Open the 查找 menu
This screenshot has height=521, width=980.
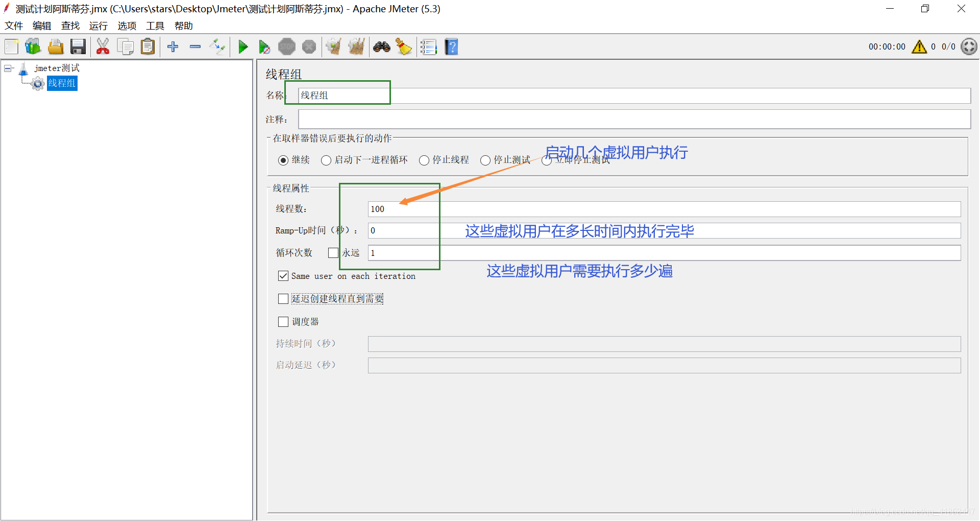point(70,26)
